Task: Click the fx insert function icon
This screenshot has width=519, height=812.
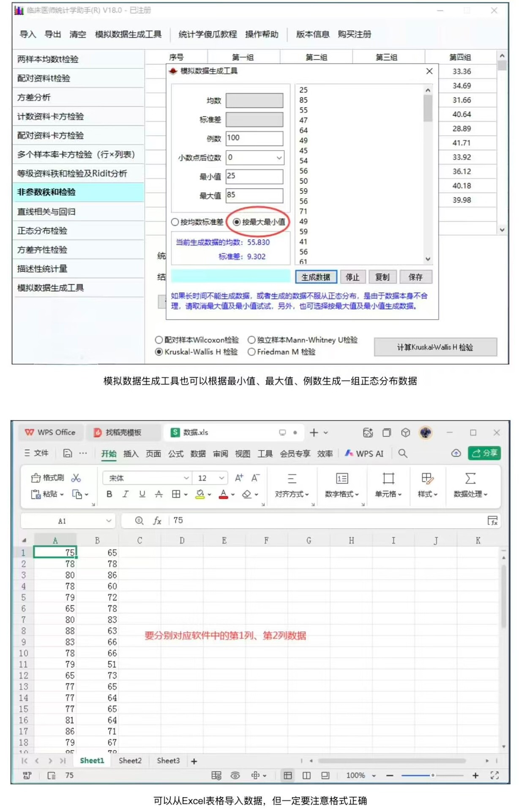Action: pyautogui.click(x=157, y=521)
